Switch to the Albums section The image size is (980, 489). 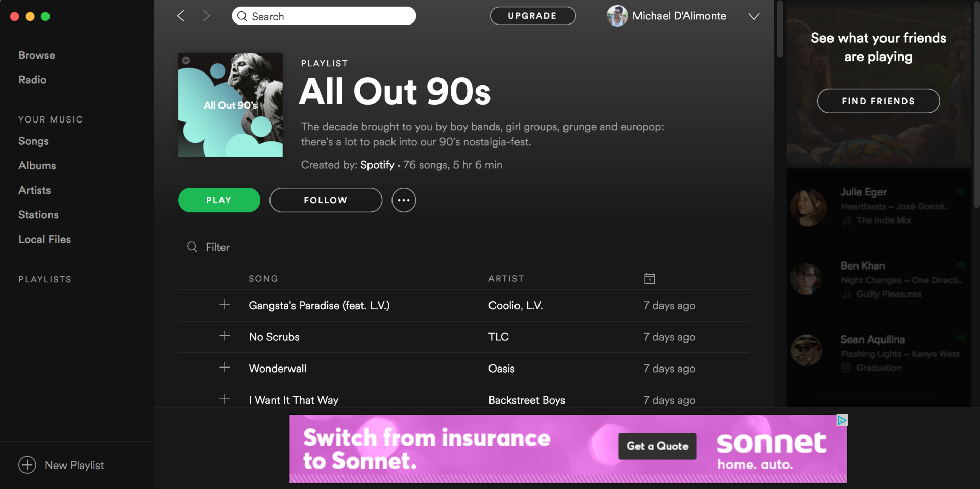coord(37,165)
